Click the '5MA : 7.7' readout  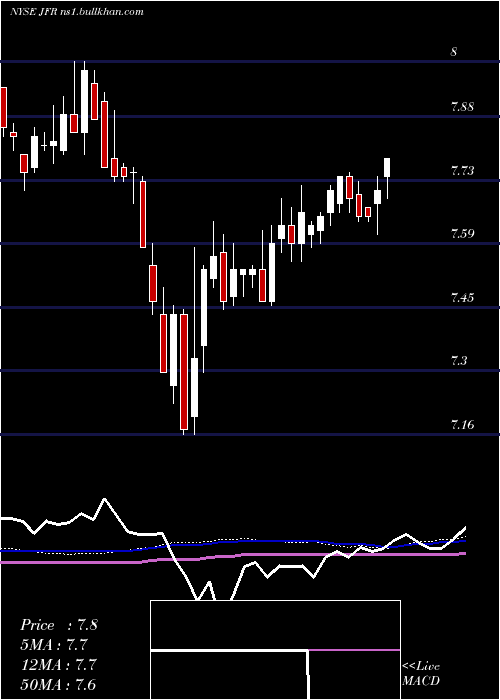[x=54, y=645]
